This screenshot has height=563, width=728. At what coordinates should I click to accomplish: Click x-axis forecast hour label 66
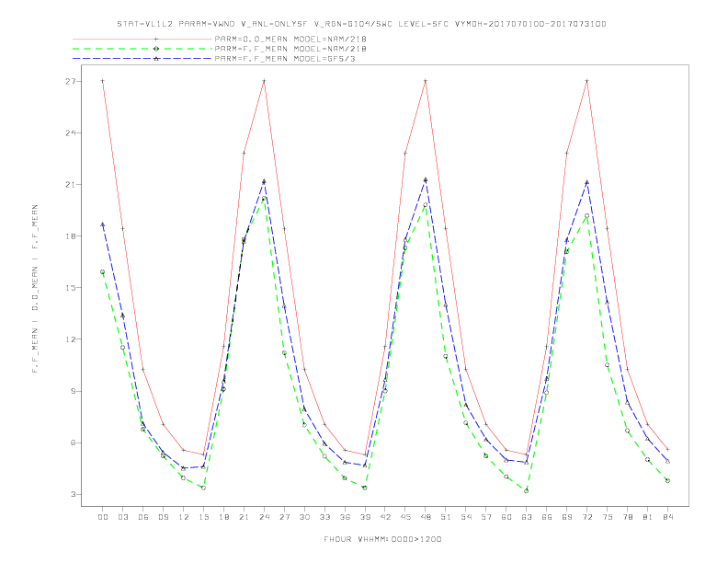click(x=547, y=517)
